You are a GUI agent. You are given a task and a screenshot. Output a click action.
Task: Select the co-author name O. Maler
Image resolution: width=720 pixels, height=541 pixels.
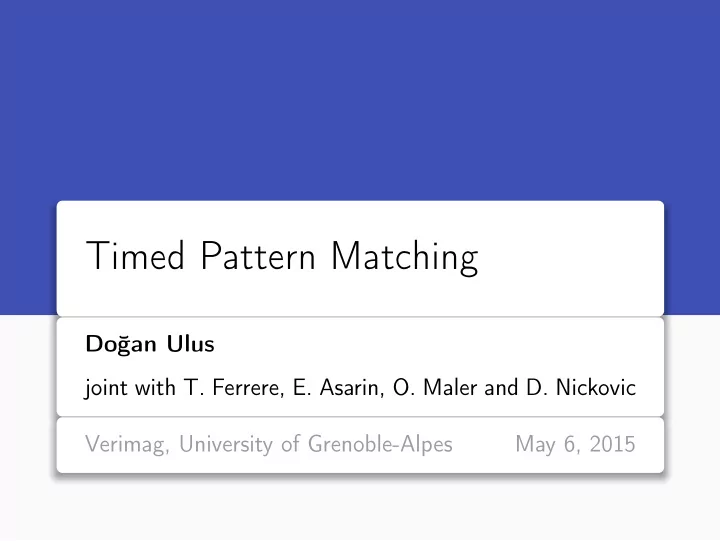[435, 388]
